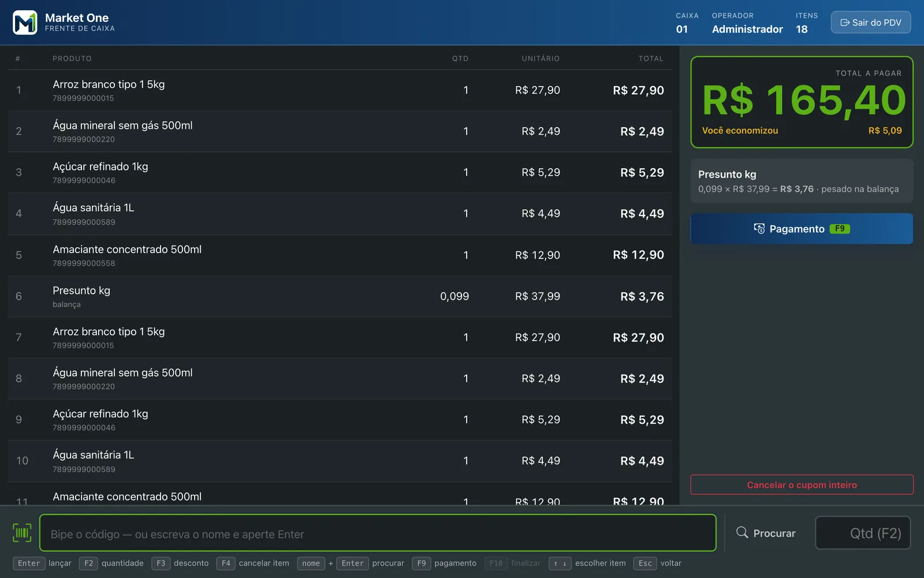Click the F9 badge on Pagamento button
Image resolution: width=924 pixels, height=578 pixels.
[x=840, y=229]
